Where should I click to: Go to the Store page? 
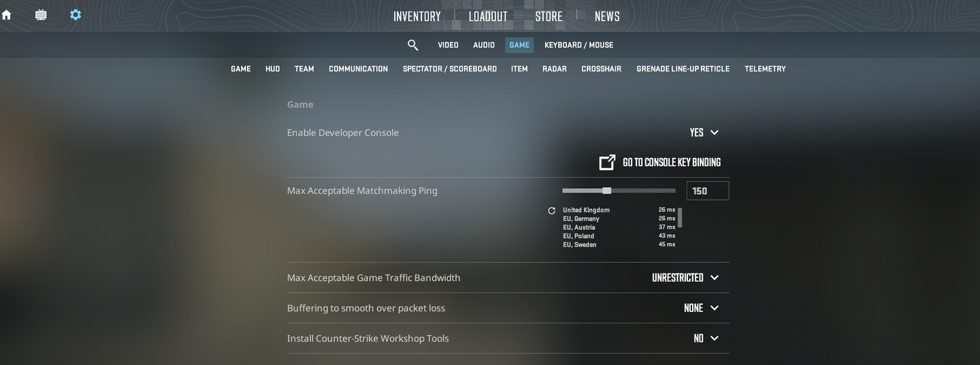[x=549, y=16]
